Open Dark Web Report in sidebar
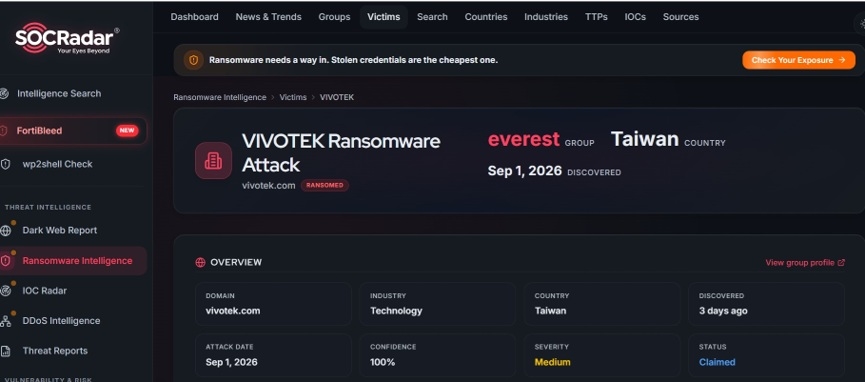The image size is (865, 382). click(60, 230)
